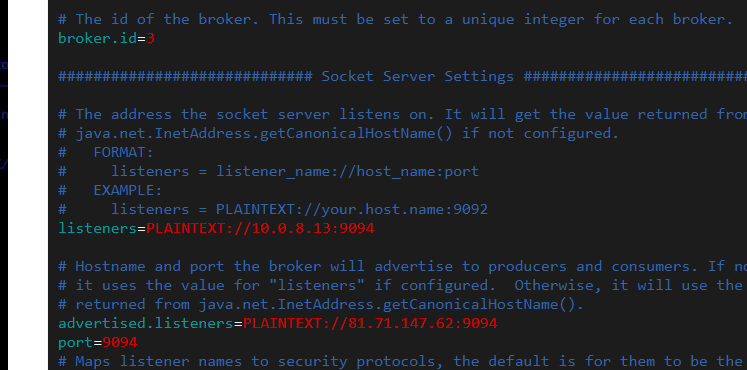The width and height of the screenshot is (747, 370).
Task: Click the listener_name://host_name:port format line
Action: (x=347, y=171)
